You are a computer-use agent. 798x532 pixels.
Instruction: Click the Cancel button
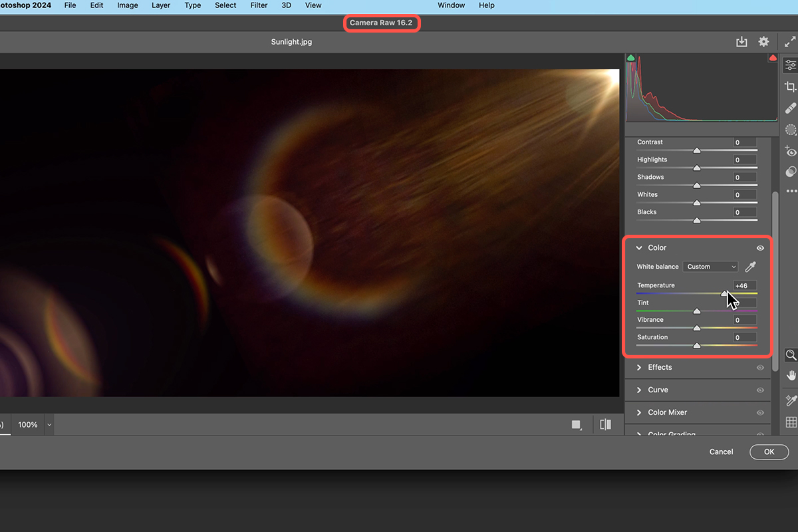pos(721,452)
